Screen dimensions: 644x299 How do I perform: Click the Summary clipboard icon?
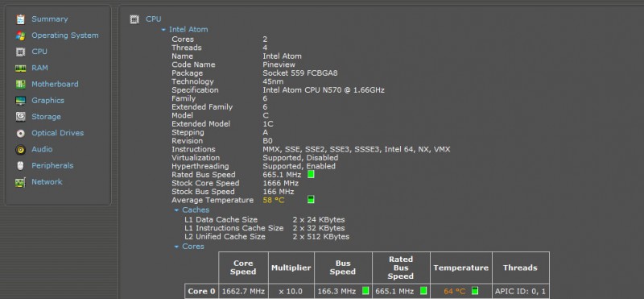pos(21,19)
